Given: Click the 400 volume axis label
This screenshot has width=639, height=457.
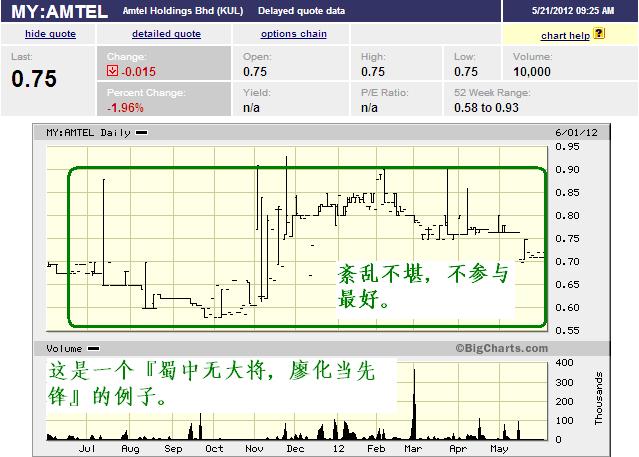Looking at the screenshot, I should [x=564, y=362].
